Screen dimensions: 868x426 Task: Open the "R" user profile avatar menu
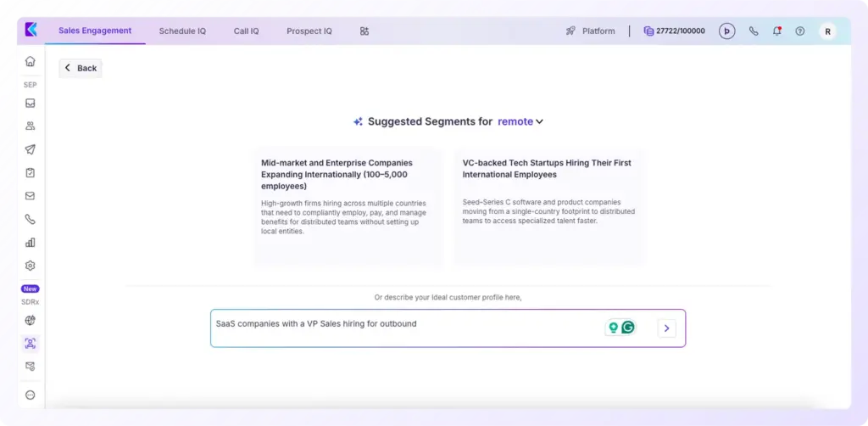click(x=827, y=31)
